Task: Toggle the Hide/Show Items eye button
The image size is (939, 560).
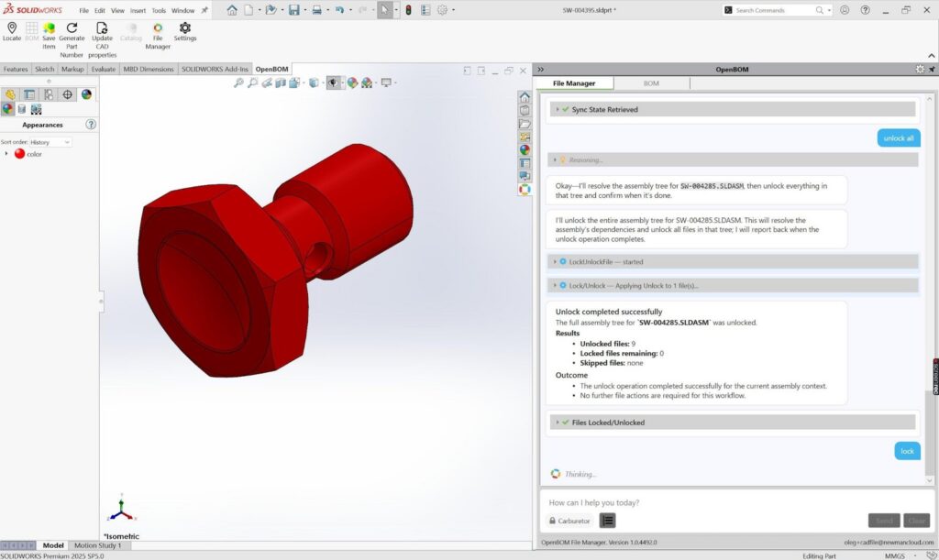Action: click(333, 82)
